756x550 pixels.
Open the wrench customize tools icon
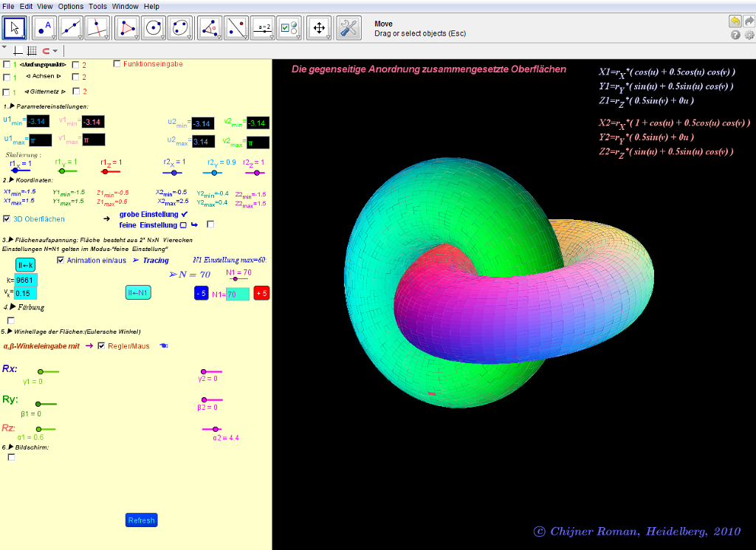click(348, 28)
